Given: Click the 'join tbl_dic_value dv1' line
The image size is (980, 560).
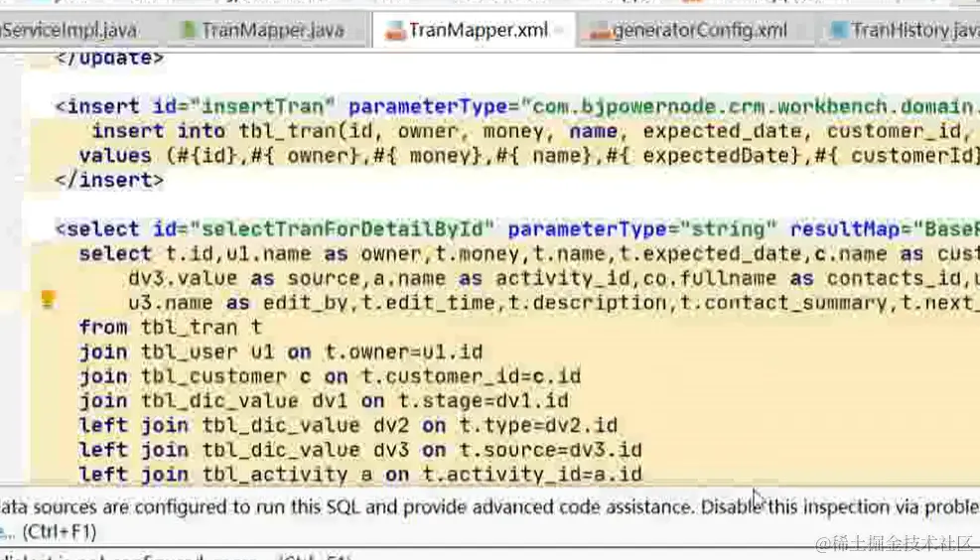Looking at the screenshot, I should pyautogui.click(x=324, y=400).
